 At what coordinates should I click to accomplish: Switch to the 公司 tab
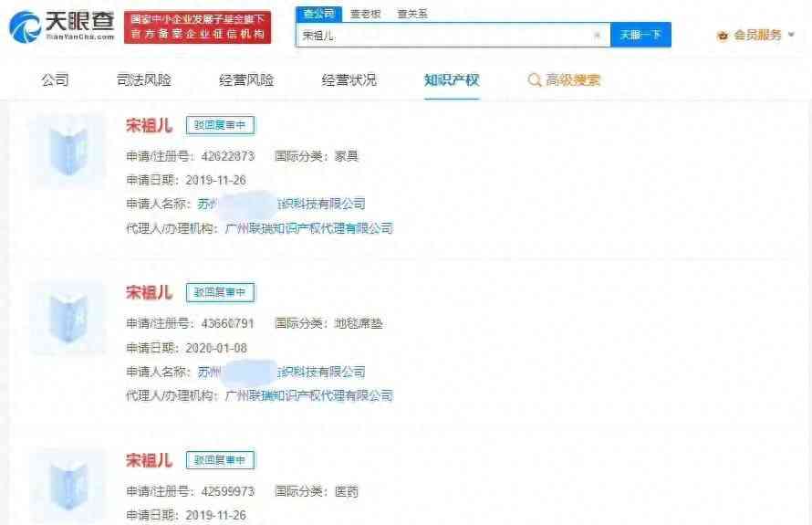coord(55,79)
